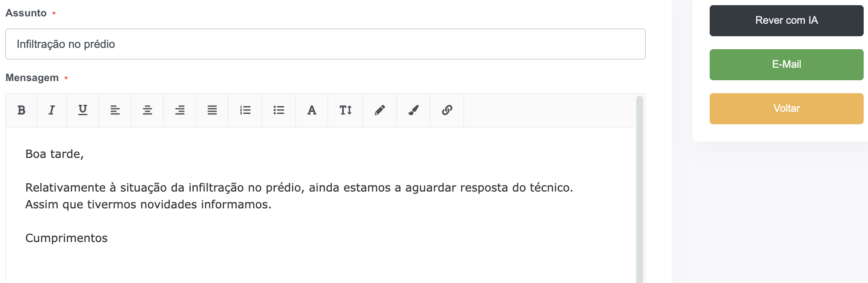Viewport: 868px width, 283px height.
Task: Insert a numbered list
Action: 244,110
